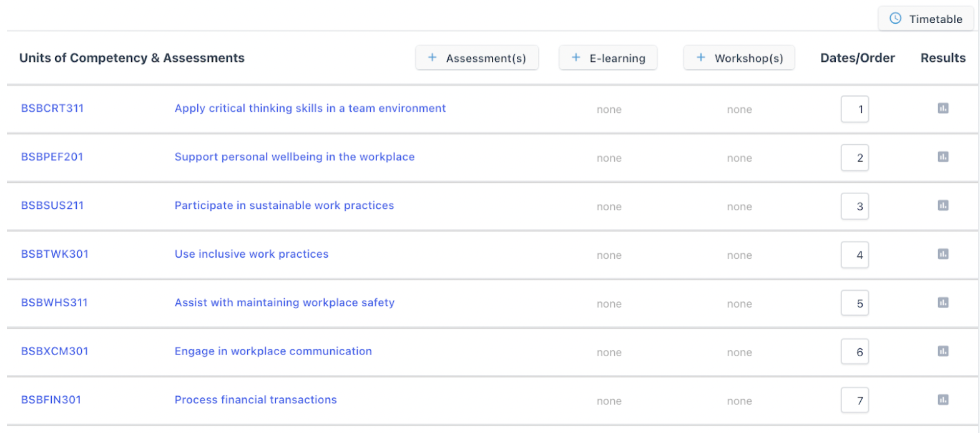This screenshot has height=433, width=980.
Task: Click the Timetable button
Action: pyautogui.click(x=926, y=19)
